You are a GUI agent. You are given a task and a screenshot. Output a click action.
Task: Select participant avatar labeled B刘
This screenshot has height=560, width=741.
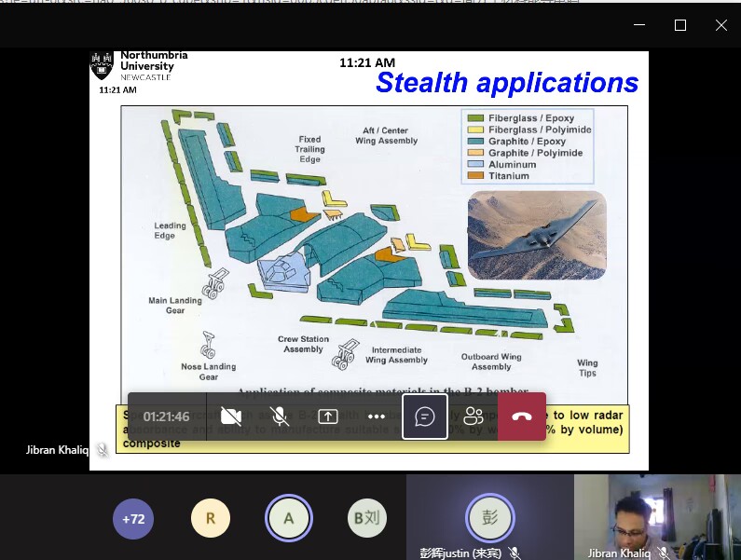click(366, 519)
